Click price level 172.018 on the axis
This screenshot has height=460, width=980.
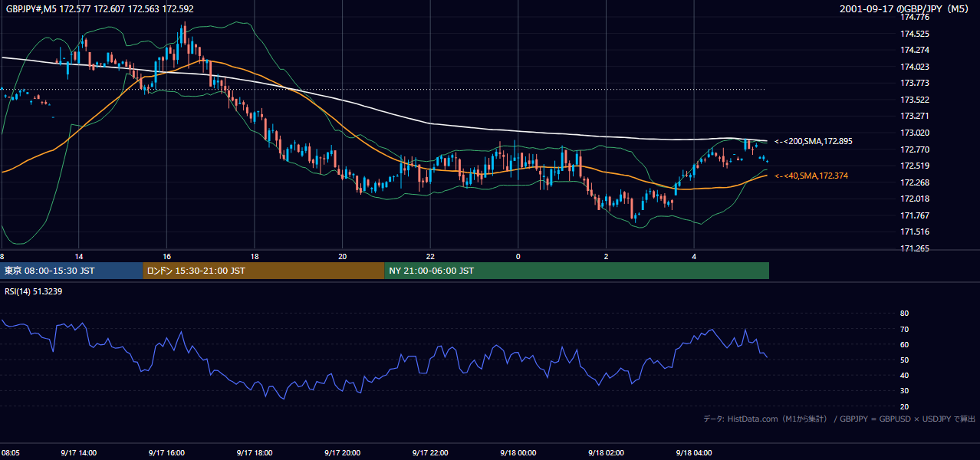(915, 199)
